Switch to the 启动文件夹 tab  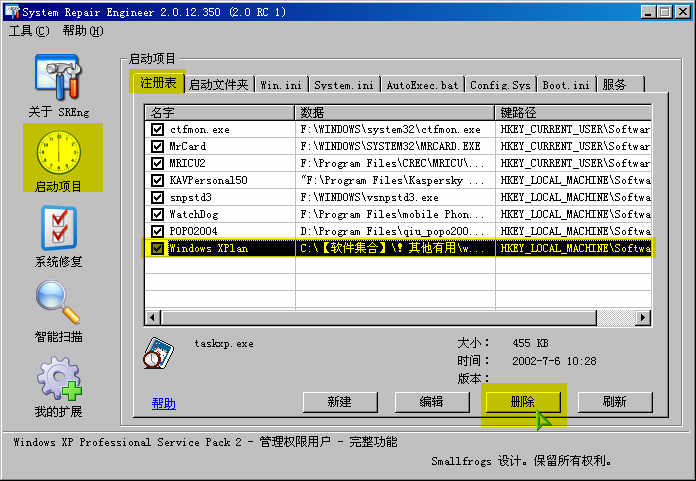click(x=218, y=85)
